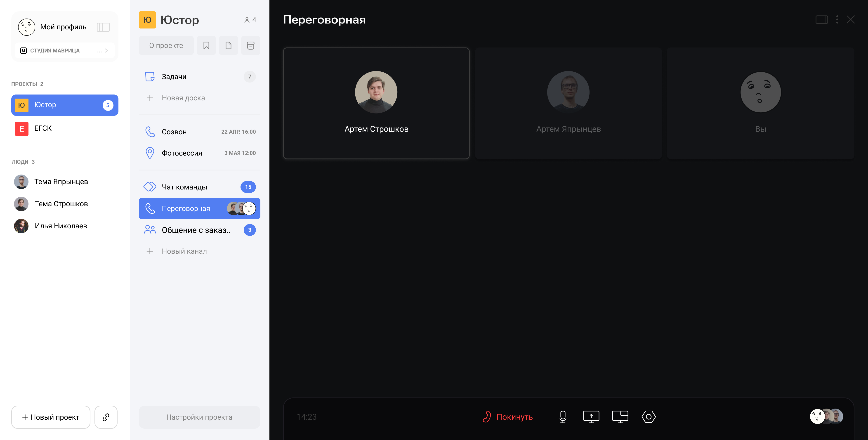Copy invite link next to Новый проект
Viewport: 868px width, 440px height.
pyautogui.click(x=106, y=417)
